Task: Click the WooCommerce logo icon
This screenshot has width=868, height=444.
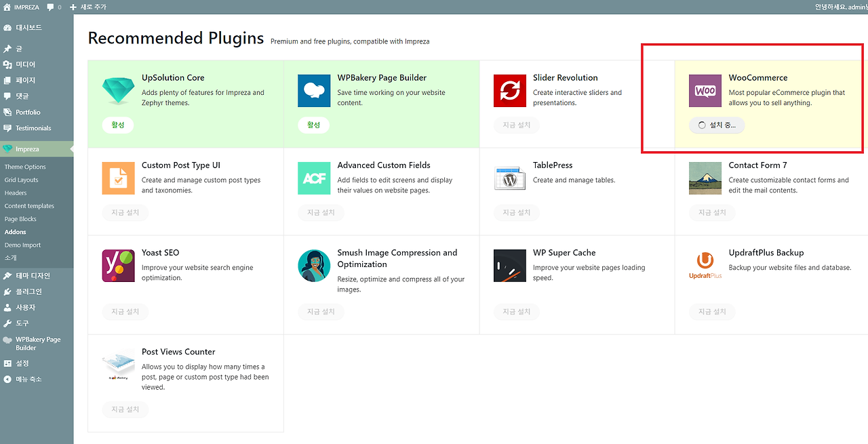Action: coord(705,91)
